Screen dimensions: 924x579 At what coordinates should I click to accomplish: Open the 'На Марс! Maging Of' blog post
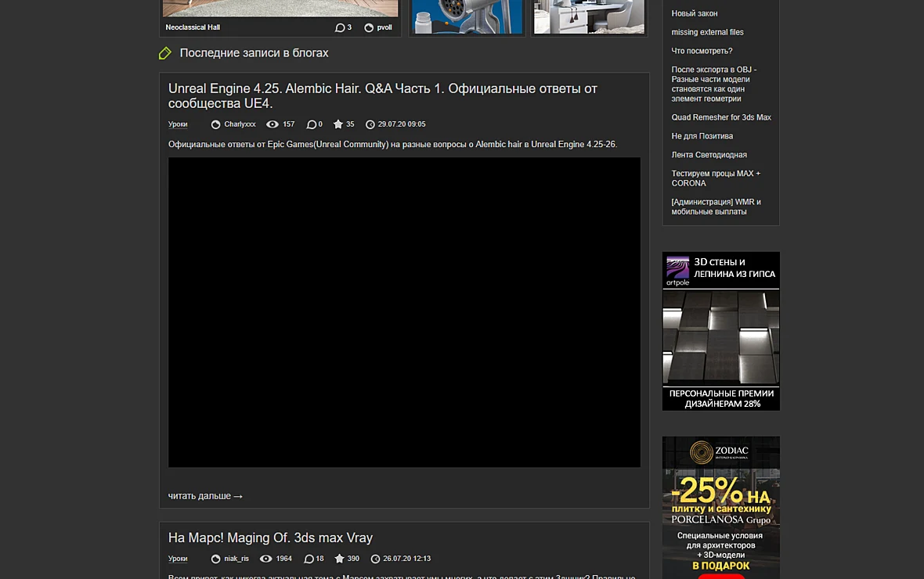pyautogui.click(x=270, y=538)
